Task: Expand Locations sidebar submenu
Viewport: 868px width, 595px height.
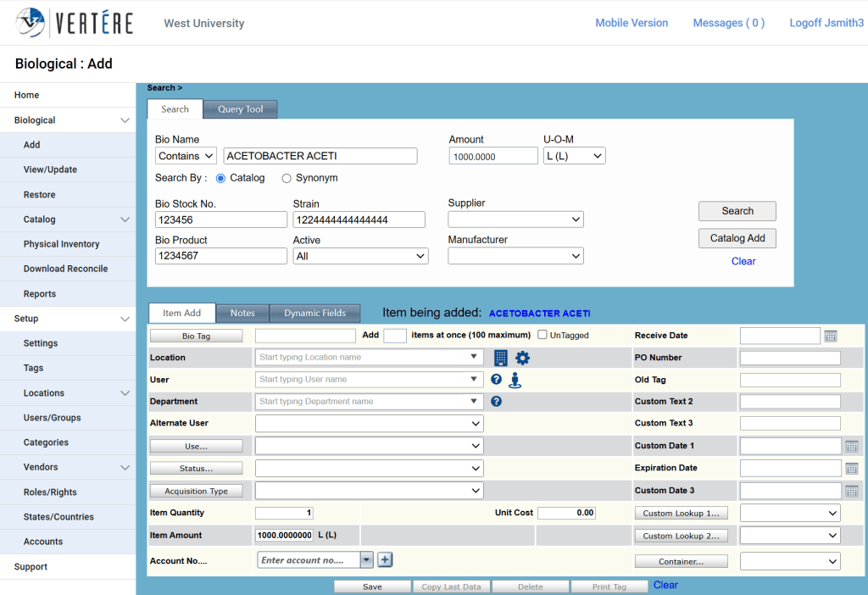Action: tap(125, 393)
